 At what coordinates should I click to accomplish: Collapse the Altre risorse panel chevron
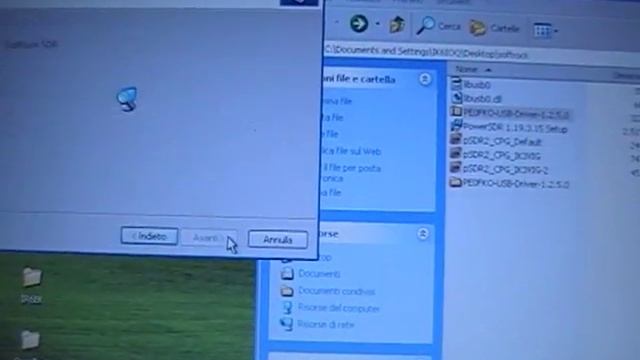coord(423,233)
